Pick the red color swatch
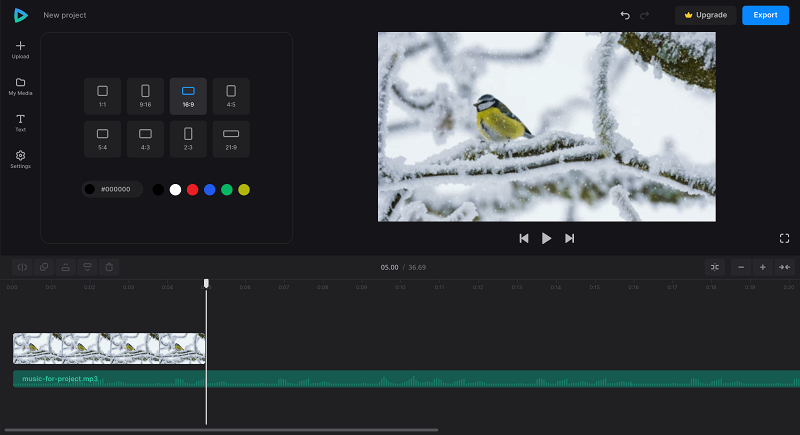Screen dimensions: 800x435 tap(192, 190)
